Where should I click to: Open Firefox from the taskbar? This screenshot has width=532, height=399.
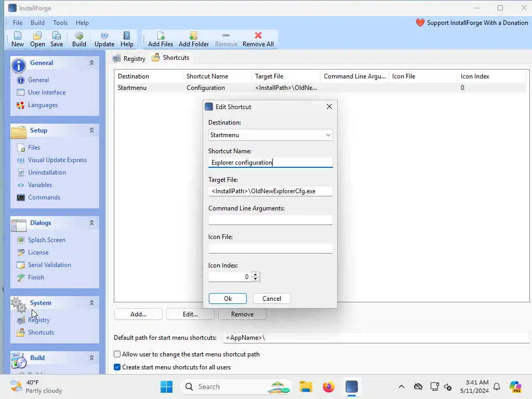click(x=328, y=387)
